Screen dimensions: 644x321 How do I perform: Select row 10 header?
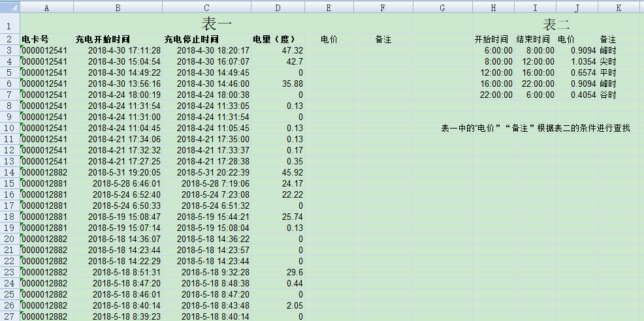(x=10, y=128)
